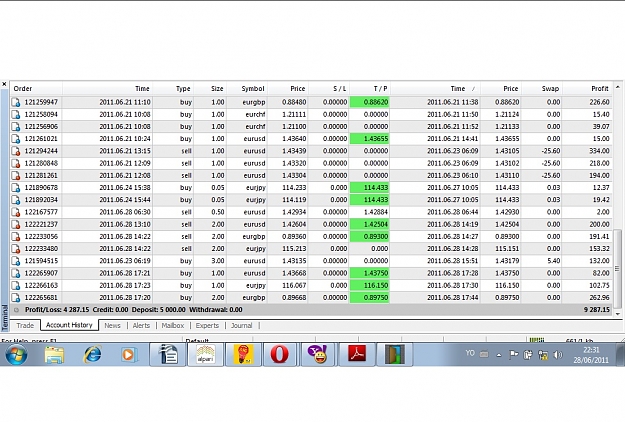This screenshot has height=422, width=625.
Task: Open Windows Explorer from the taskbar
Action: tap(55, 354)
